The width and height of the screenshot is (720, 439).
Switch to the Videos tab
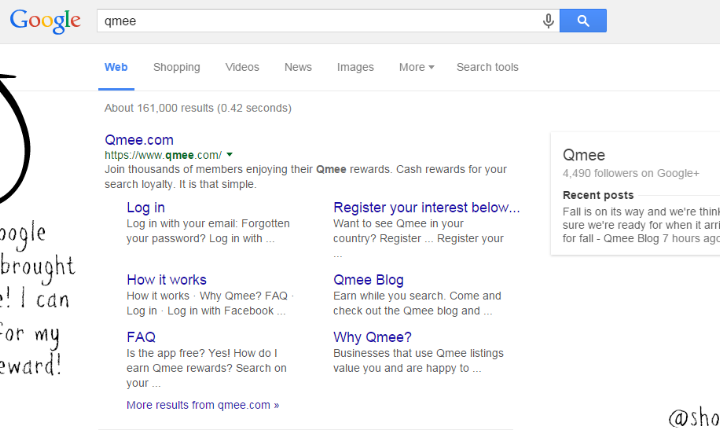[x=242, y=67]
